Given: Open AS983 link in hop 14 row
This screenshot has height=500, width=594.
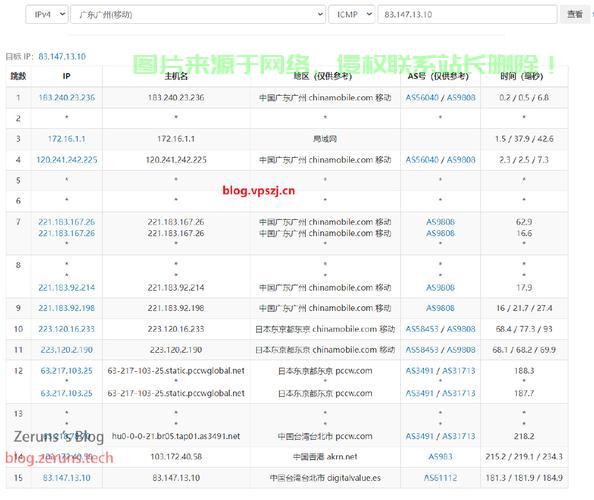Looking at the screenshot, I should tap(440, 457).
